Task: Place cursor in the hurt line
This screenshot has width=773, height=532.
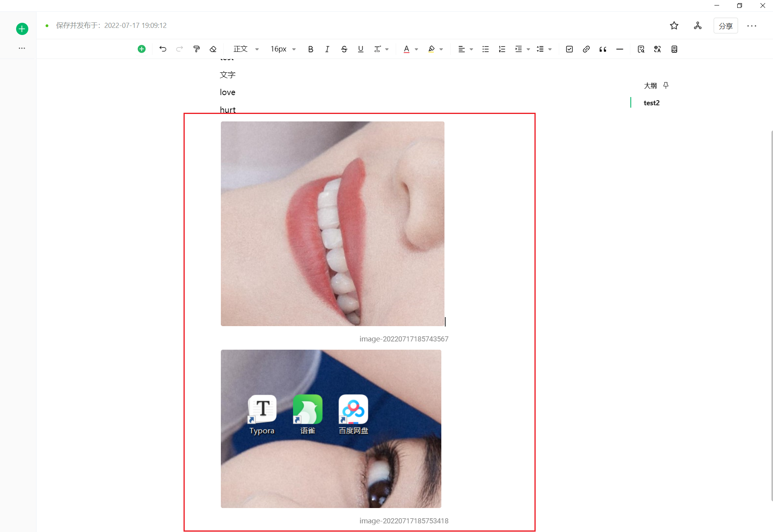Action: [228, 110]
